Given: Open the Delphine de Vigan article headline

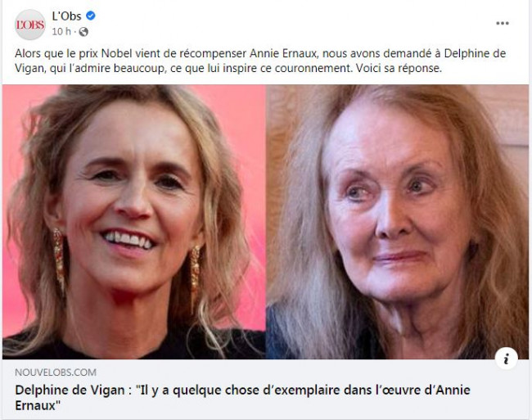Looking at the screenshot, I should [242, 397].
